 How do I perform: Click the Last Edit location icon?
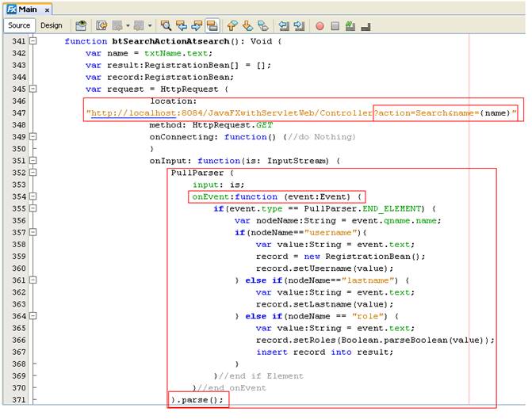tap(101, 25)
